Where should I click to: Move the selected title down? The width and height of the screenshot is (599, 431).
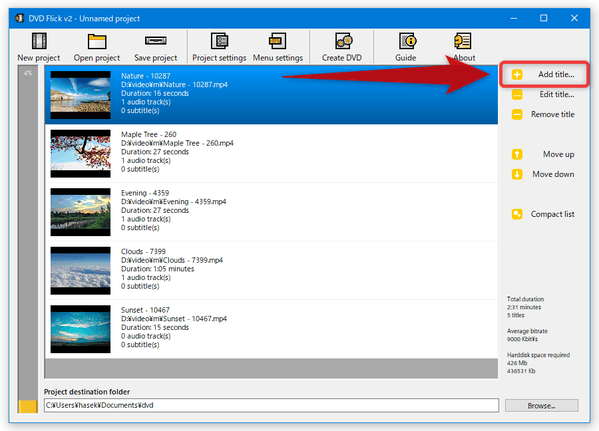543,174
